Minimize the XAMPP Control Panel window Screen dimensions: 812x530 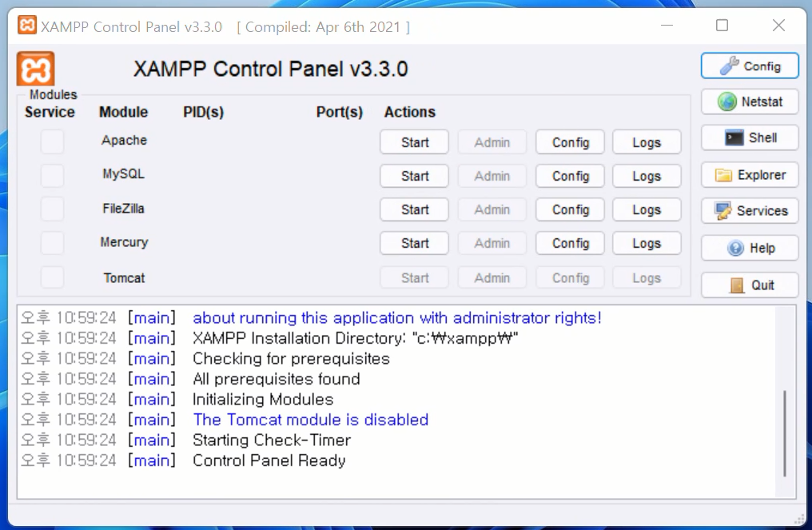[x=667, y=25]
